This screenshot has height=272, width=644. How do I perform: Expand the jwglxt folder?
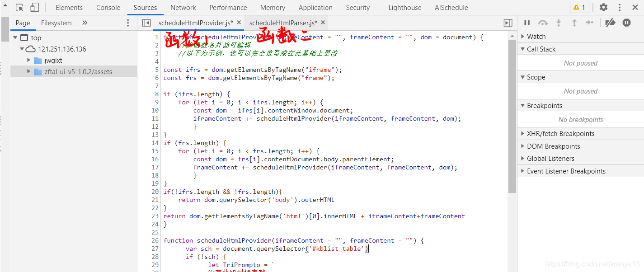tap(28, 60)
